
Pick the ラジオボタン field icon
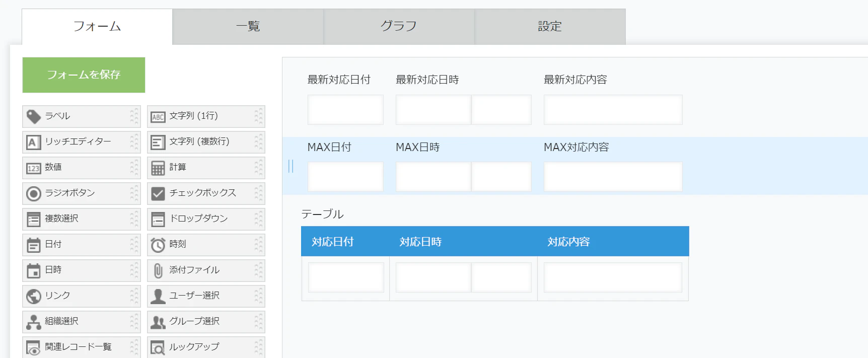[34, 194]
